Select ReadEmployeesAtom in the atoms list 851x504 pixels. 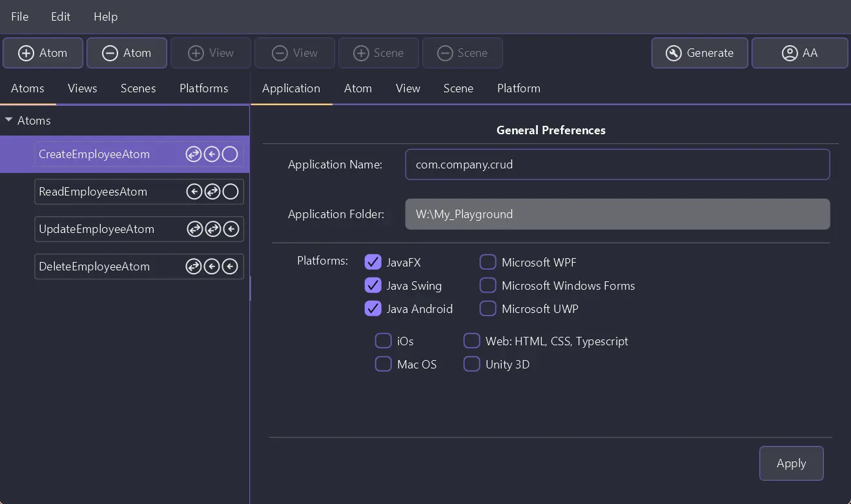click(x=93, y=192)
